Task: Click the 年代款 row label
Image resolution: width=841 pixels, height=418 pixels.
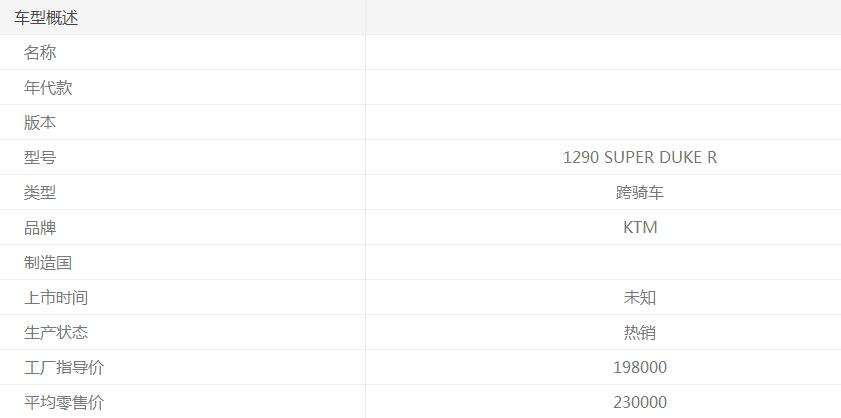Action: click(48, 88)
